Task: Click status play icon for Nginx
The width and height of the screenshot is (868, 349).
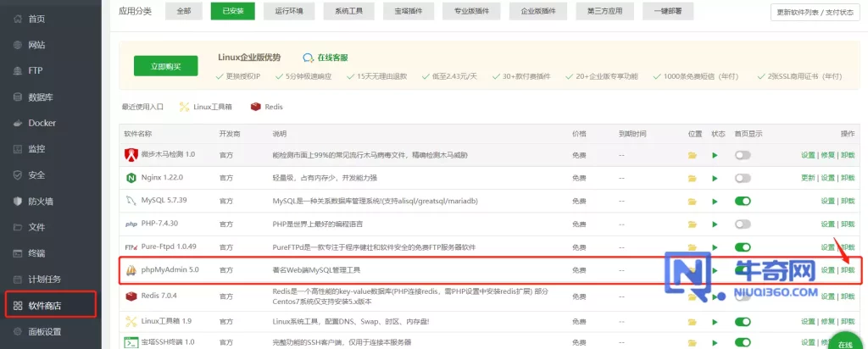Action: point(715,178)
